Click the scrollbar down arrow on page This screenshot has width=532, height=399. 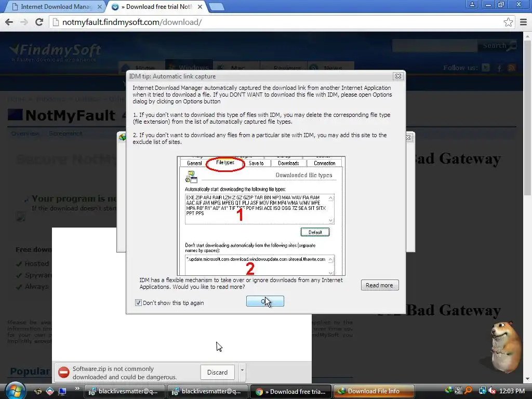[527, 379]
